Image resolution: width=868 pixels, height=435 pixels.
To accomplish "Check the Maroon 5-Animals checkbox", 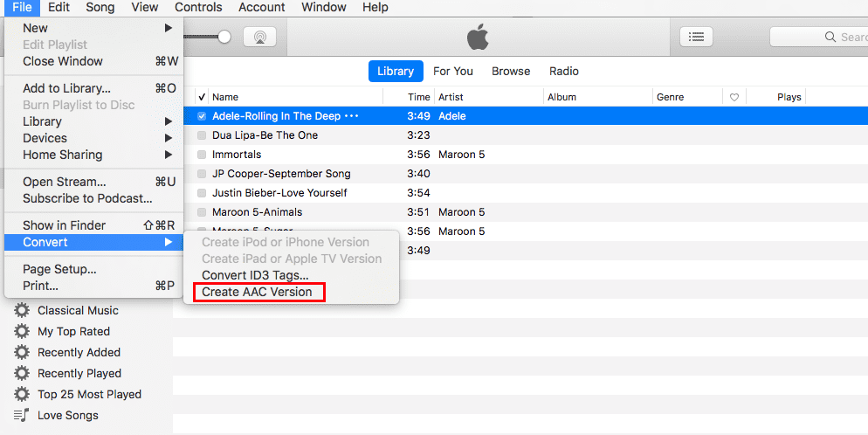I will tap(202, 212).
